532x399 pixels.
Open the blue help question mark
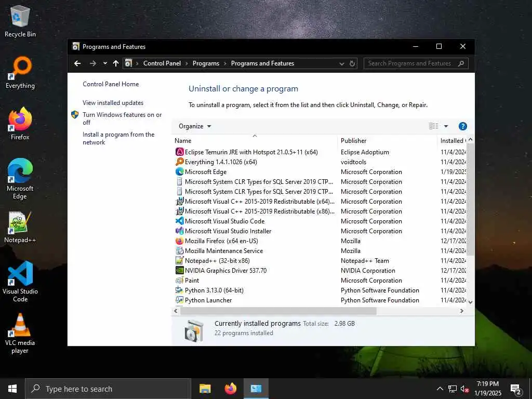(x=462, y=126)
